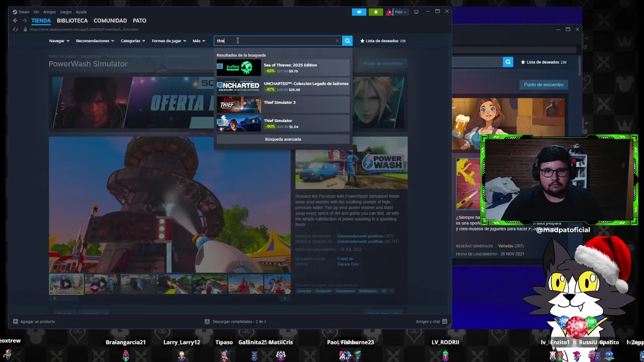The width and height of the screenshot is (644, 362).
Task: Play the second video thumbnail
Action: (102, 284)
